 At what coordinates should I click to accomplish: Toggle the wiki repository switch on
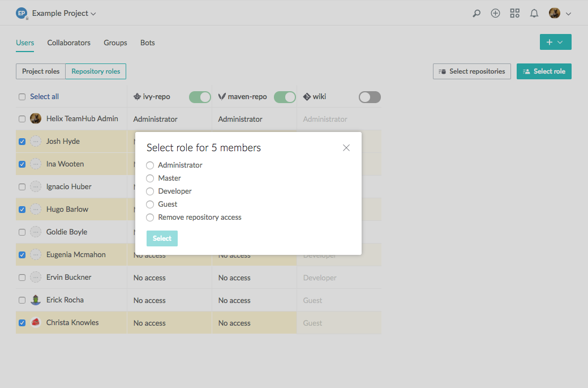click(x=370, y=97)
